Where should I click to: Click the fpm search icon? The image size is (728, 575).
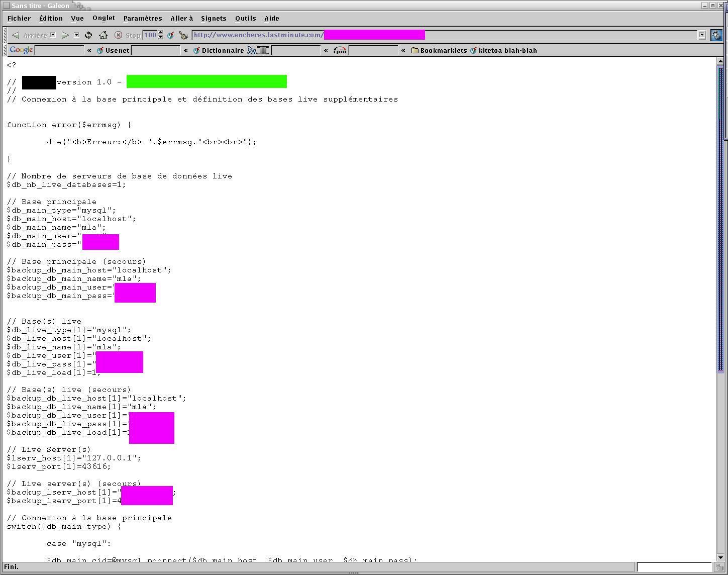click(340, 50)
